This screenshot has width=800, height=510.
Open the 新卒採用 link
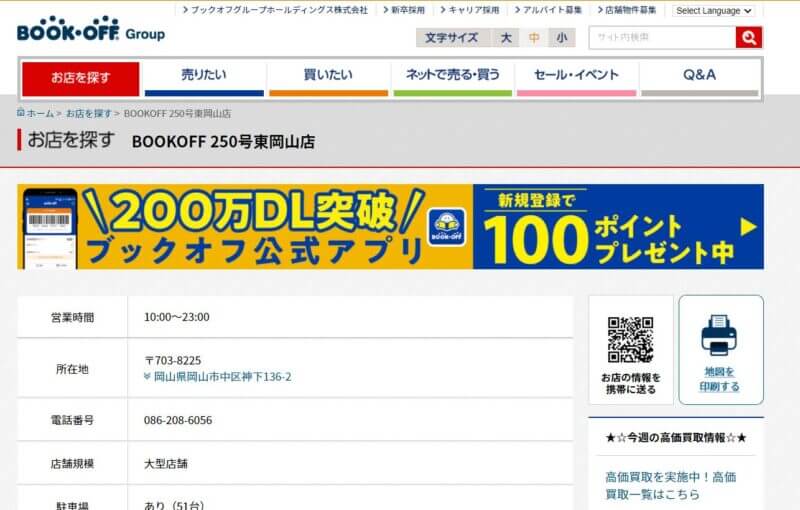tap(404, 10)
